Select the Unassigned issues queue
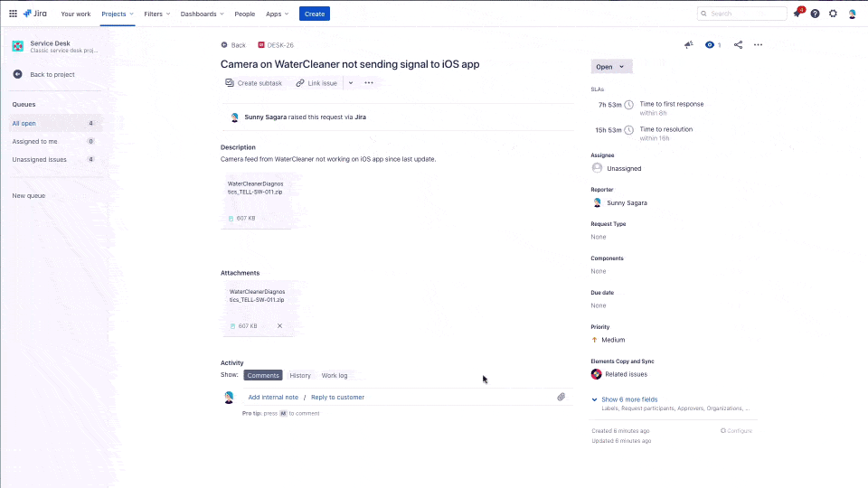 (54, 159)
